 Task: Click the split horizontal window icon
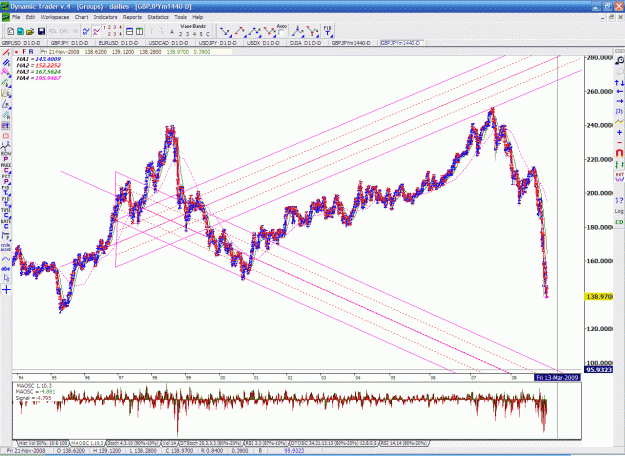(x=130, y=31)
